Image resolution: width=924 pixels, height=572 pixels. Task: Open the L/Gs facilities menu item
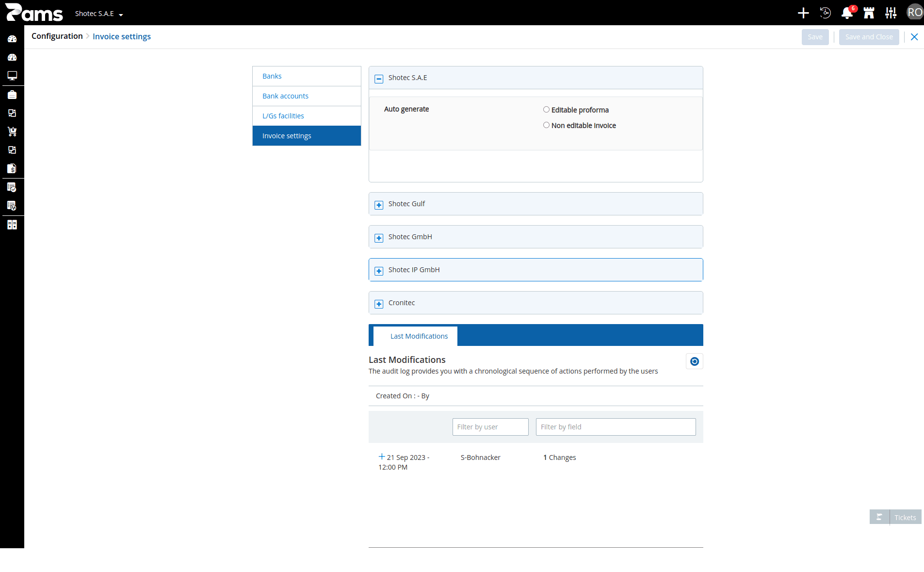pyautogui.click(x=307, y=116)
